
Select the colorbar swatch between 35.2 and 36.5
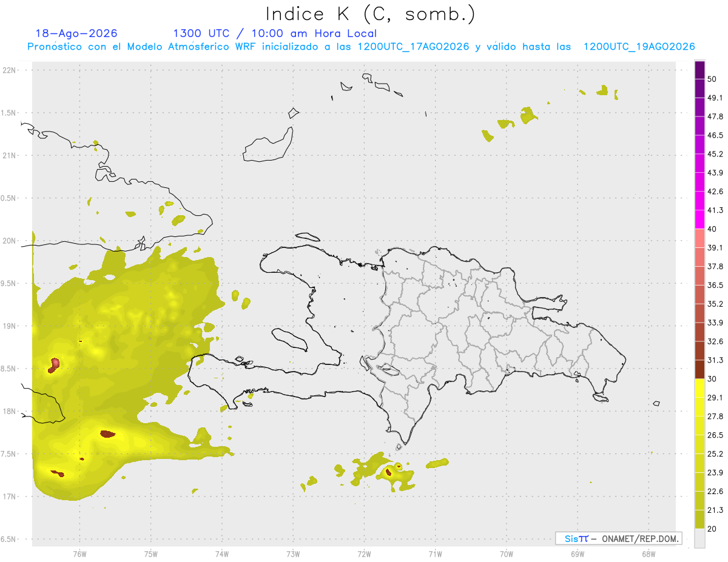699,295
